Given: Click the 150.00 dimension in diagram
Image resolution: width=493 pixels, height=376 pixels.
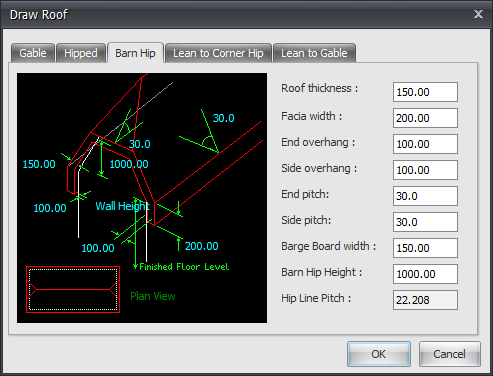Looking at the screenshot, I should pos(39,164).
